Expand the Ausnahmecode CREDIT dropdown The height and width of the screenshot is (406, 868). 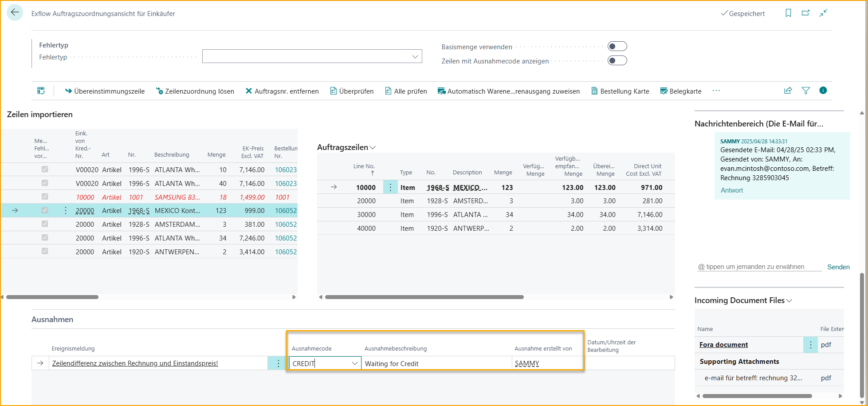354,363
